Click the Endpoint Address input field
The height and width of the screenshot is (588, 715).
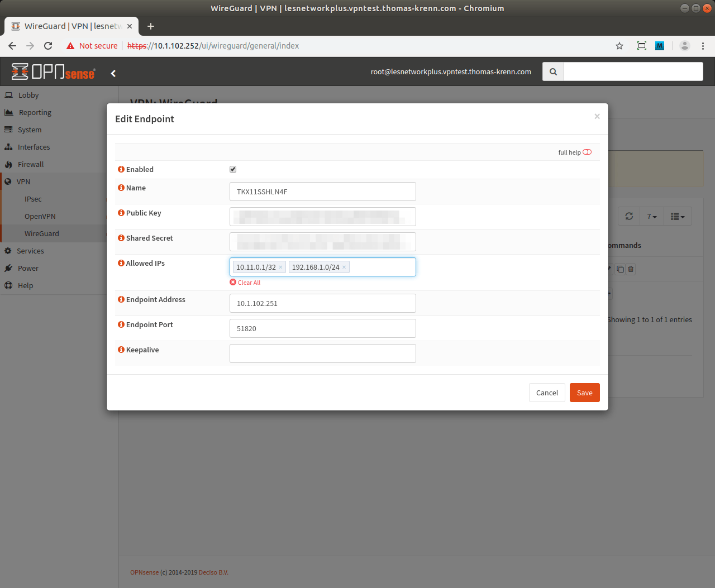322,303
